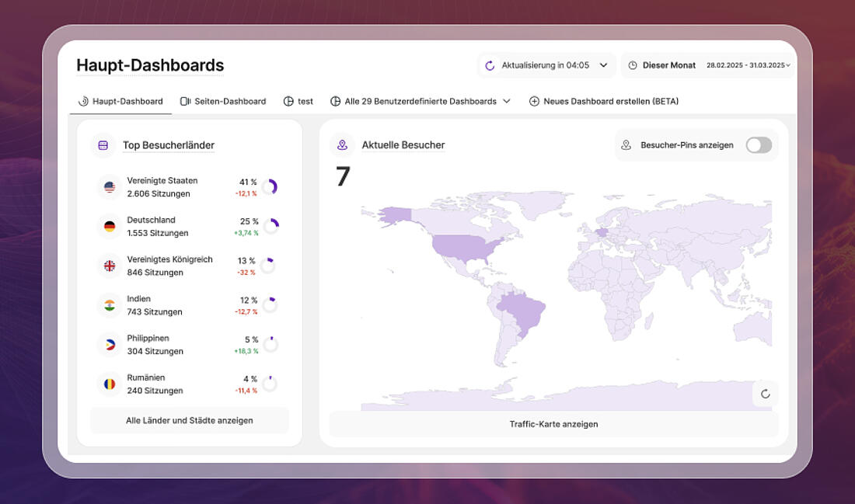Click the United States flag icon
Image resolution: width=855 pixels, height=504 pixels.
pyautogui.click(x=110, y=187)
